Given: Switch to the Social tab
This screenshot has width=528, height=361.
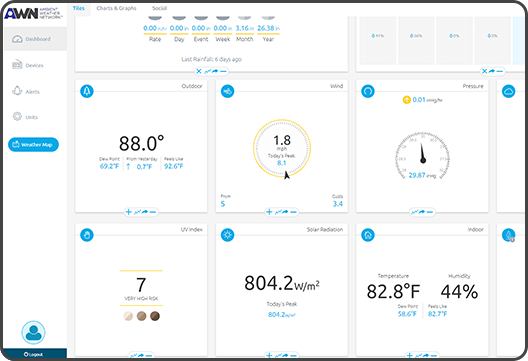Looking at the screenshot, I should [159, 8].
